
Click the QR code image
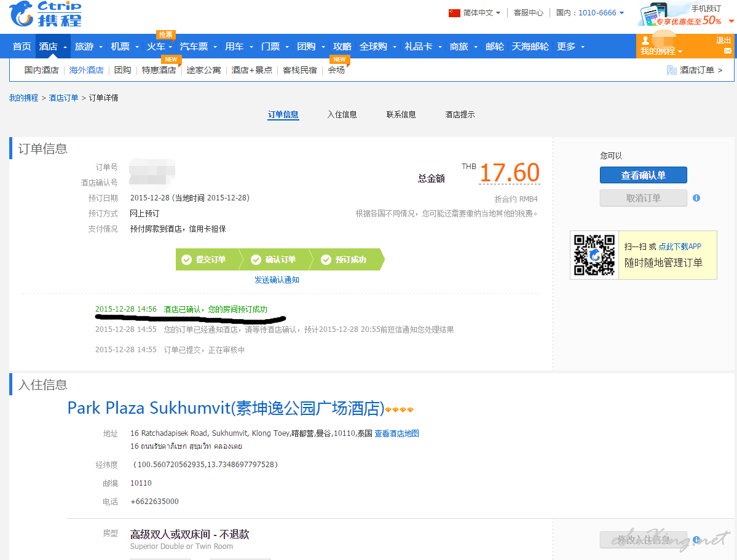click(x=594, y=255)
